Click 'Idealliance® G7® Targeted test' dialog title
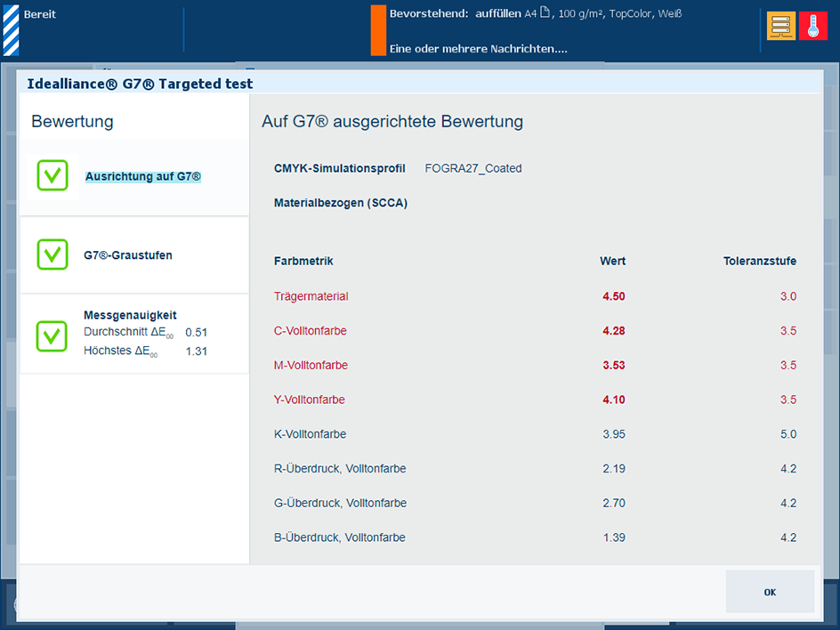Viewport: 840px width, 630px height. 140,84
